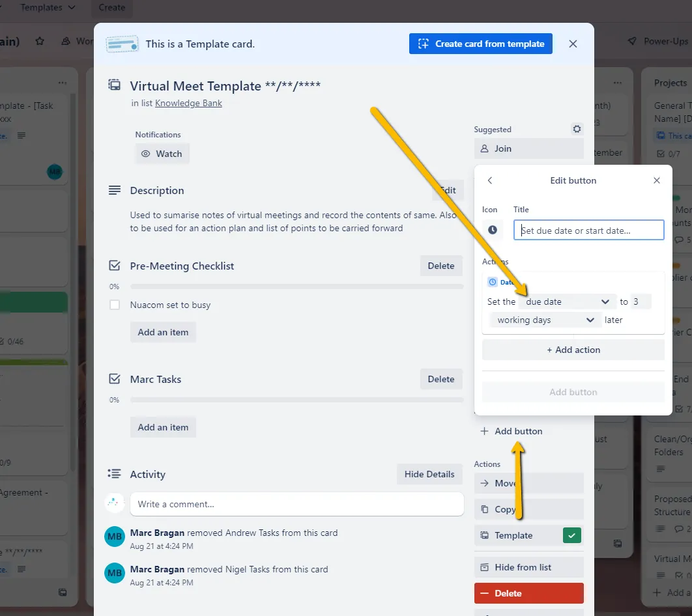Click Hide Details in Activity
Screen dimensions: 692x616
point(429,474)
